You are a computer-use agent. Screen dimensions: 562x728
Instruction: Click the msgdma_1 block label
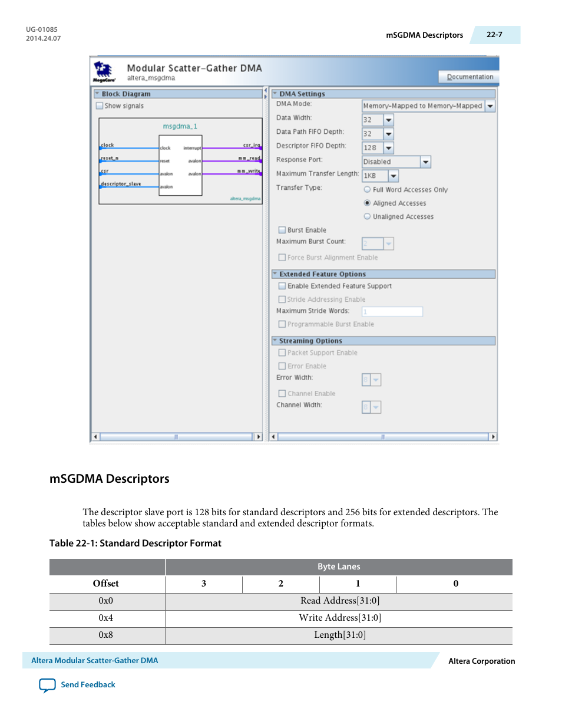click(180, 126)
